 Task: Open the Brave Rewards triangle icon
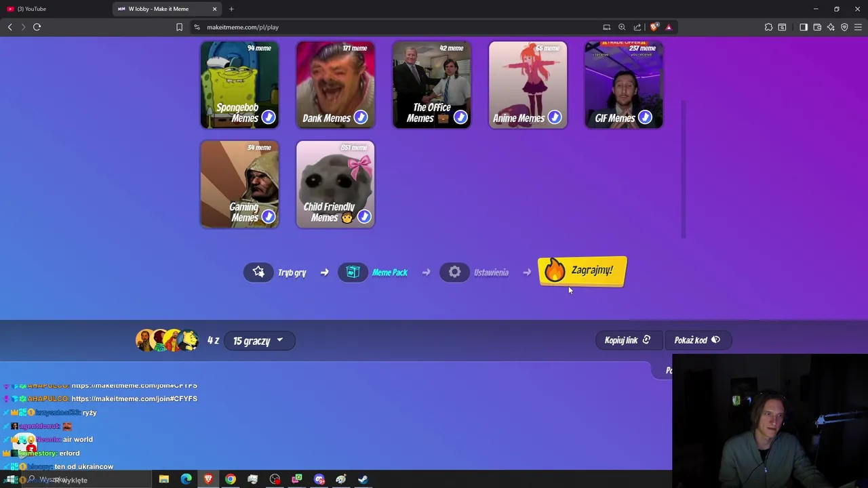tap(669, 27)
